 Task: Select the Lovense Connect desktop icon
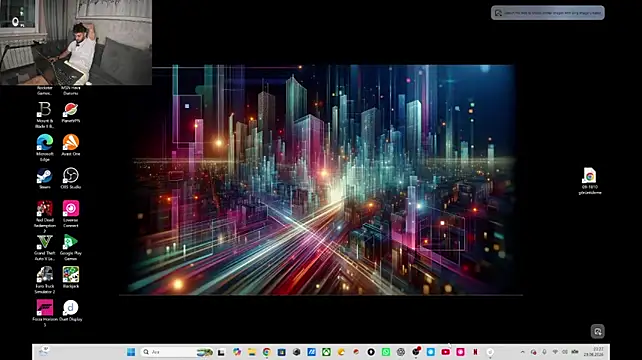(x=71, y=214)
